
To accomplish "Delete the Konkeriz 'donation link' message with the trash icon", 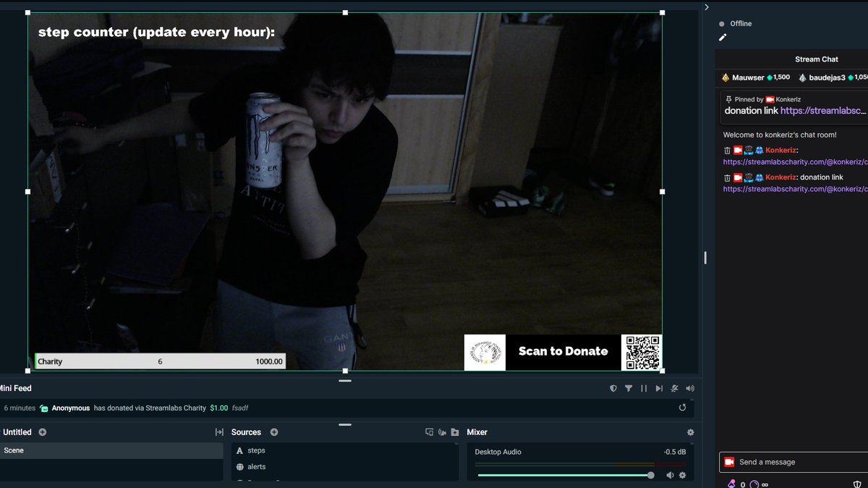I will coord(728,177).
